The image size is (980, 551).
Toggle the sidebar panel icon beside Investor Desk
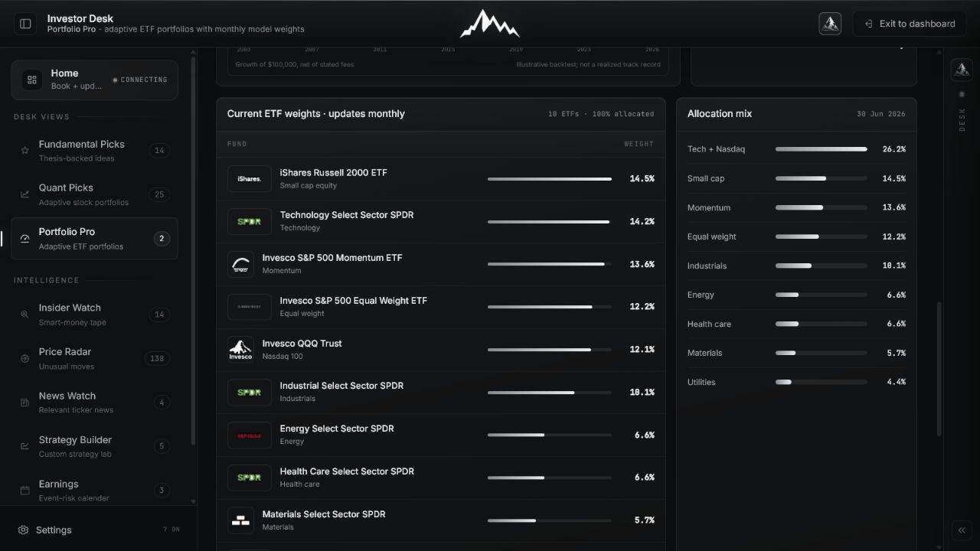[25, 24]
